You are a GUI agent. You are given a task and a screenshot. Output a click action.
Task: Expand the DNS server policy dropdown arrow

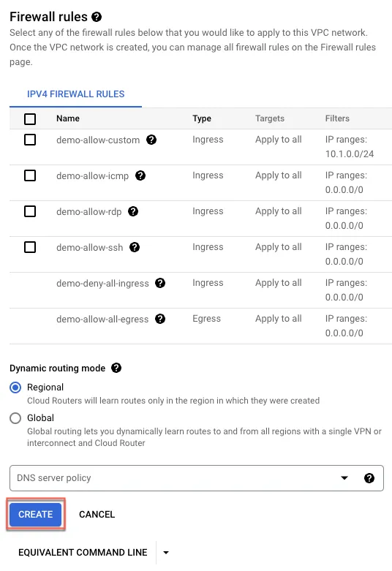click(344, 477)
